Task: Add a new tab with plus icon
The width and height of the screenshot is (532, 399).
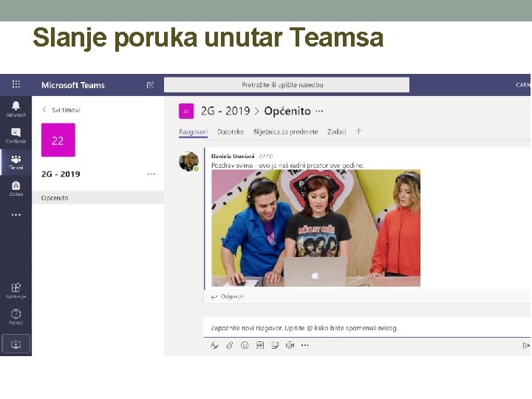Action: coord(359,131)
